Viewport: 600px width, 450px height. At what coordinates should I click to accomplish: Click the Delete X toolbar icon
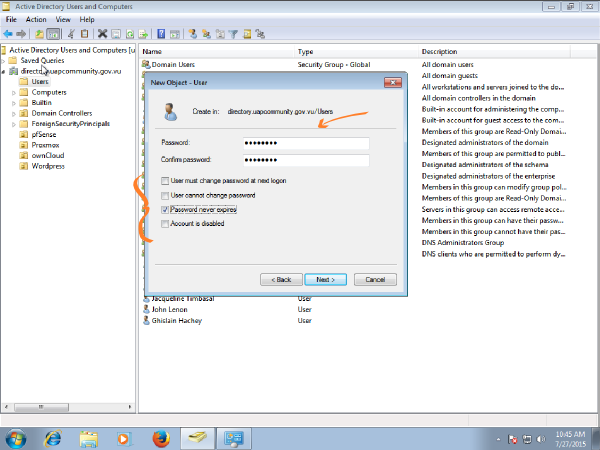coord(102,34)
